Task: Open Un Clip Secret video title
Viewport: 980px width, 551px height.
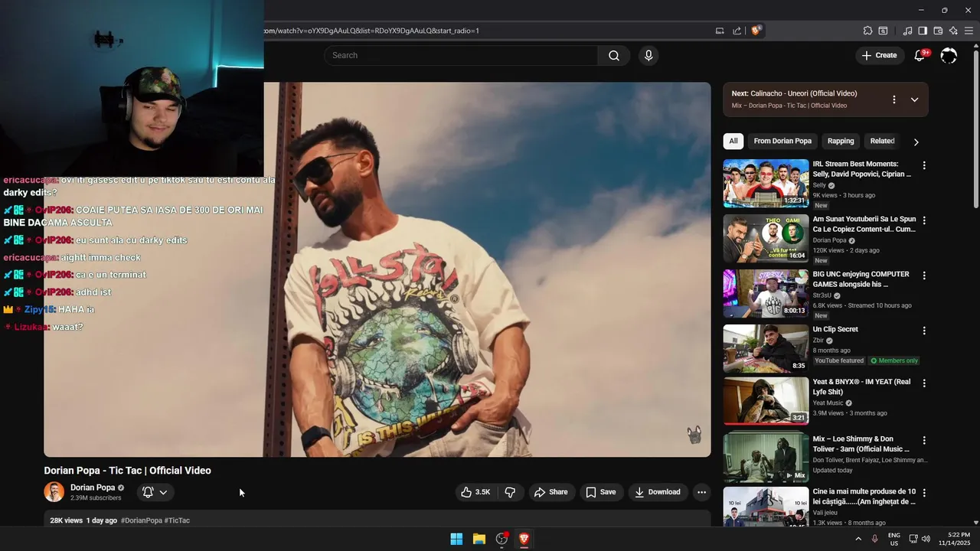Action: [835, 329]
